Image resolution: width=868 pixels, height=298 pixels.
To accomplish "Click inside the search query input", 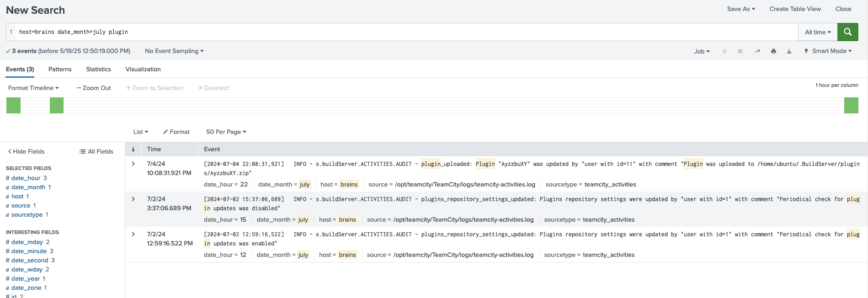I will [x=407, y=32].
